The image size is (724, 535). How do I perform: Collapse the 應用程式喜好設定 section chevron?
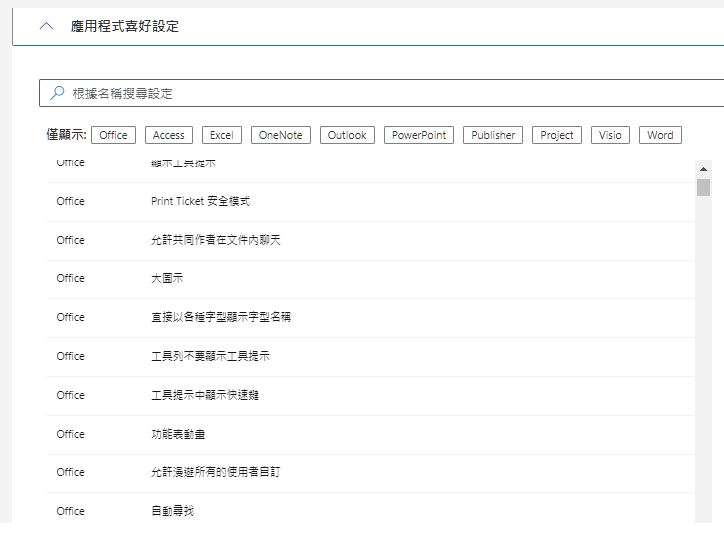click(46, 27)
